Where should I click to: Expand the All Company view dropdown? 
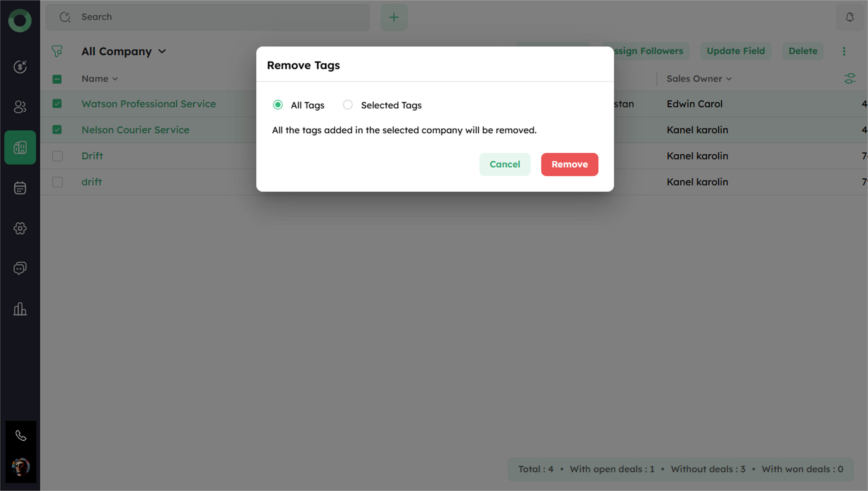(x=162, y=51)
